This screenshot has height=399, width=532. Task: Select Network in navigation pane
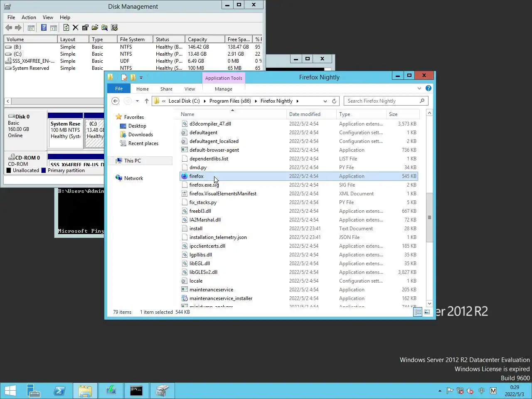tap(133, 178)
